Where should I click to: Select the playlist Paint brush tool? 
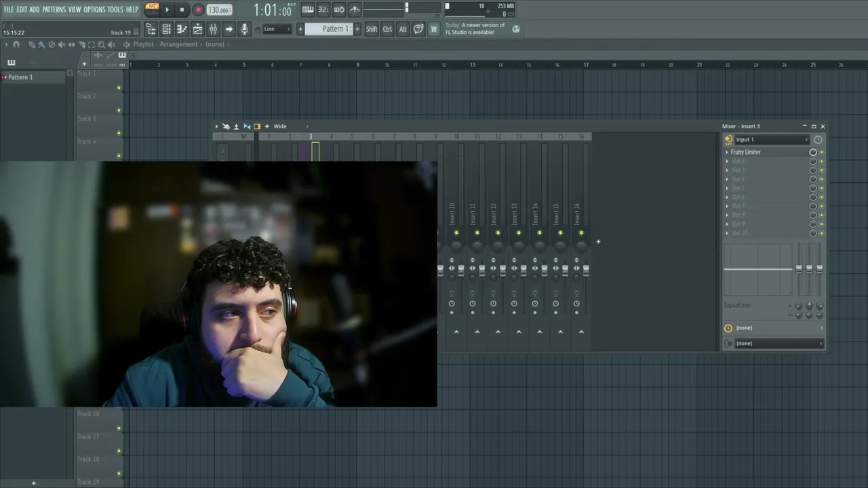coord(41,45)
